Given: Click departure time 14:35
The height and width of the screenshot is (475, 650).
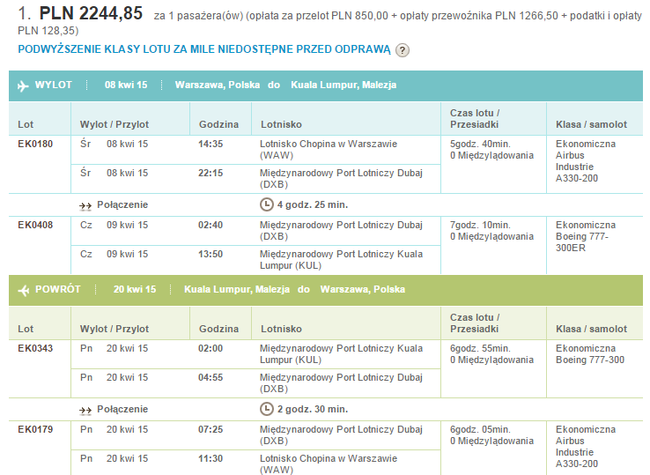Looking at the screenshot, I should [x=211, y=144].
